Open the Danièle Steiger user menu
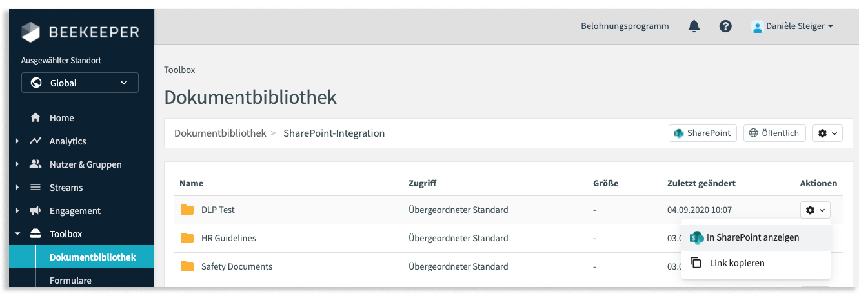 pos(793,26)
